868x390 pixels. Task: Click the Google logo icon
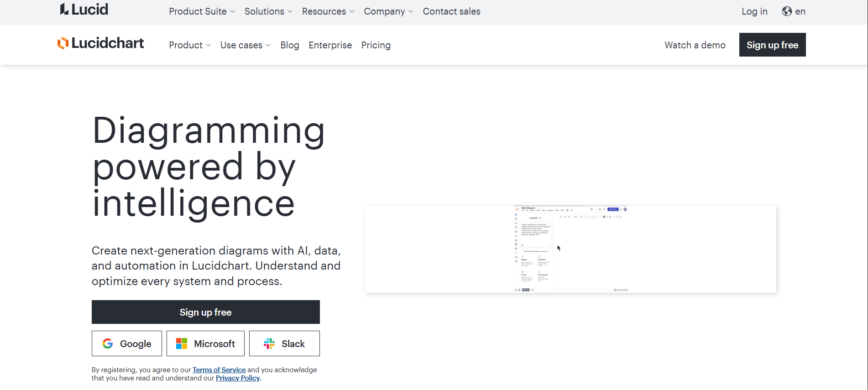click(x=108, y=343)
